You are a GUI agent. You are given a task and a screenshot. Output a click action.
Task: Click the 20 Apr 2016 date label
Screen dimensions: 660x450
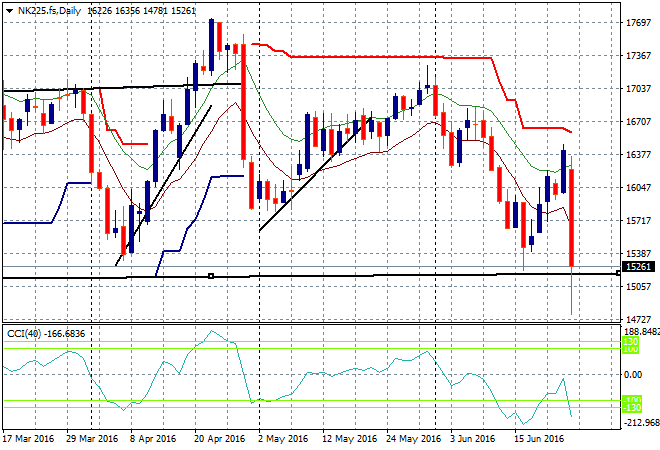pos(219,439)
